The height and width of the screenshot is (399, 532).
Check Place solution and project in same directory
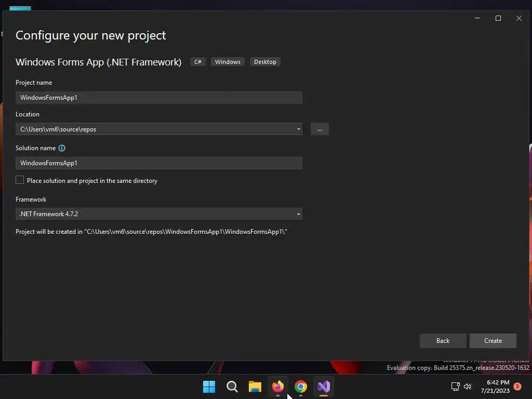[x=20, y=180]
